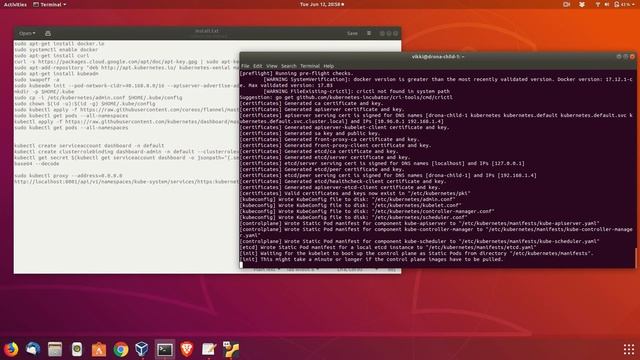Viewport: 640px width, 360px height.
Task: Click the terminal line about kube-scheduler.yaml
Action: [x=420, y=241]
